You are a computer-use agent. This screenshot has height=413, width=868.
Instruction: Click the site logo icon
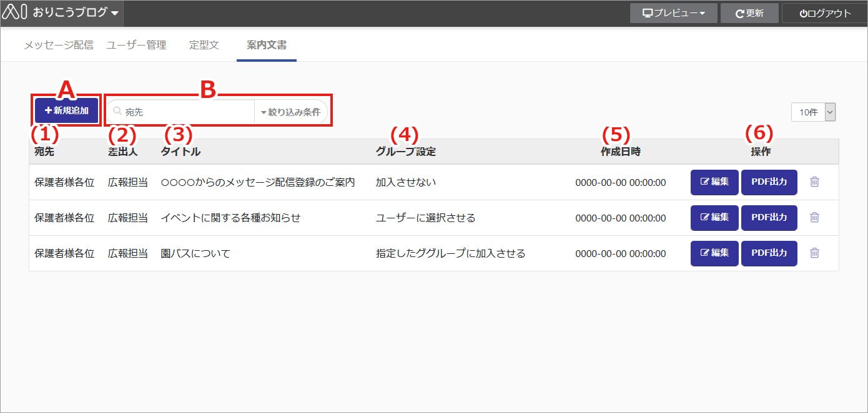(15, 12)
